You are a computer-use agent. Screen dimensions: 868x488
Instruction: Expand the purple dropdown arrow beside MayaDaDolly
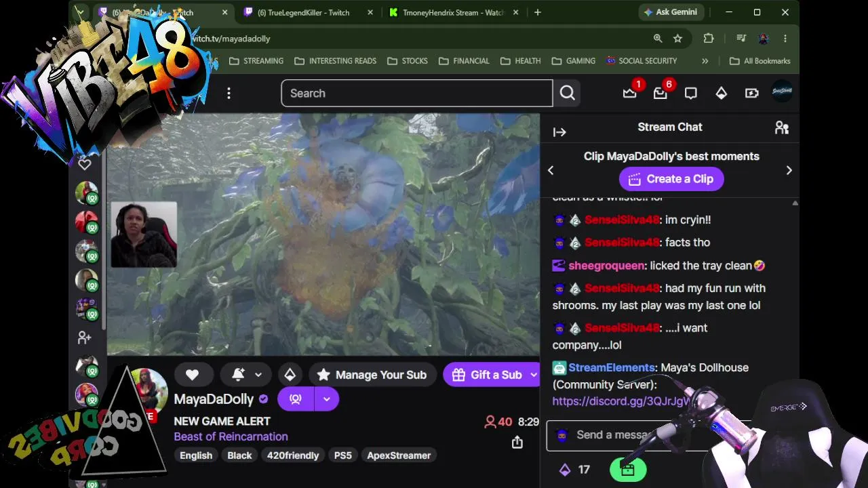327,399
